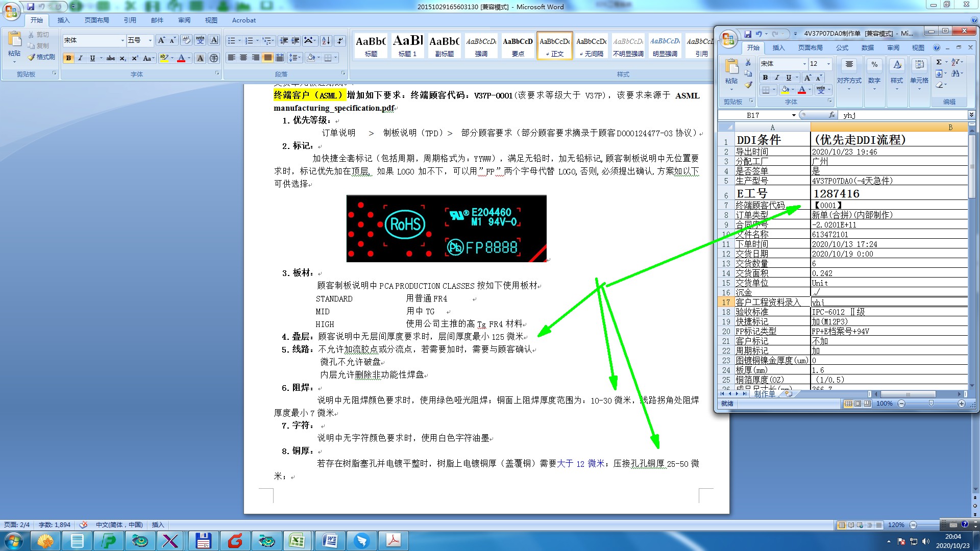Click Excel's Find & Select binoculars icon
This screenshot has height=551, width=980.
coord(955,73)
